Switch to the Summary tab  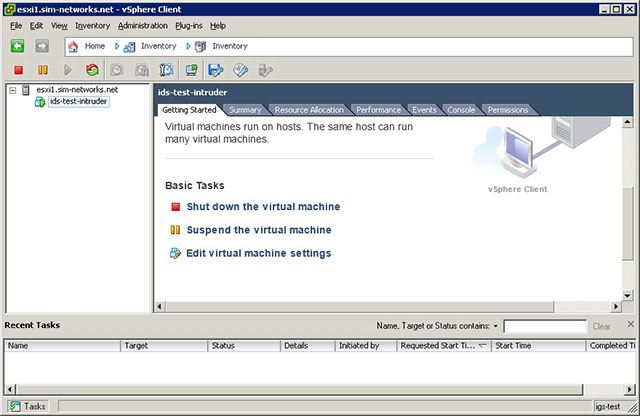coord(245,110)
